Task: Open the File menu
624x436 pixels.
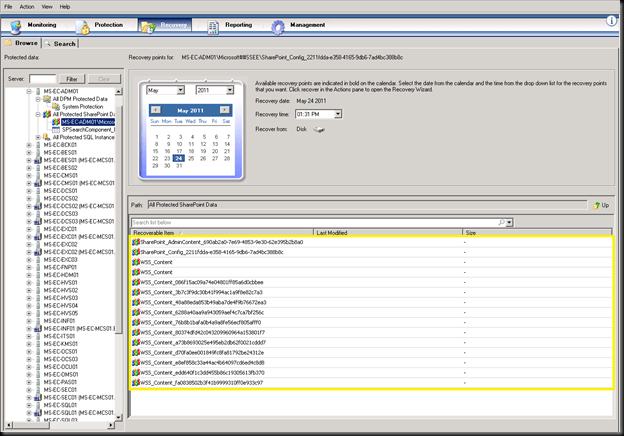Action: [8, 6]
